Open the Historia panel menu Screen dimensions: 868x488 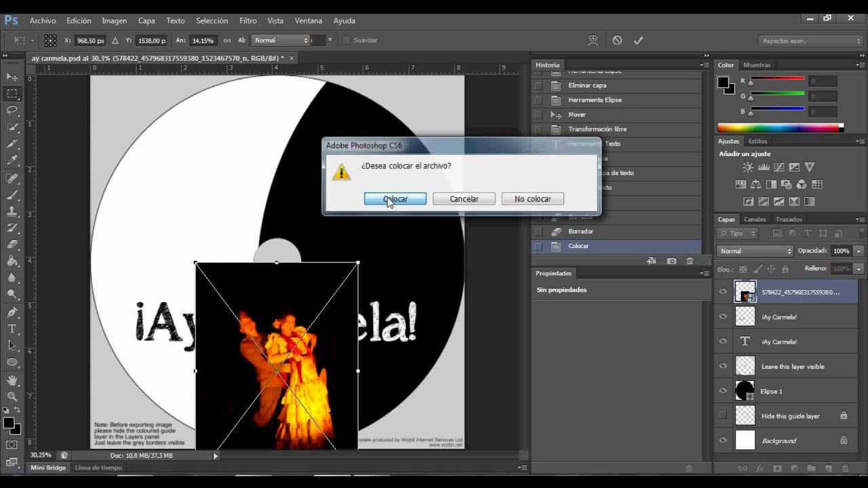[x=705, y=65]
